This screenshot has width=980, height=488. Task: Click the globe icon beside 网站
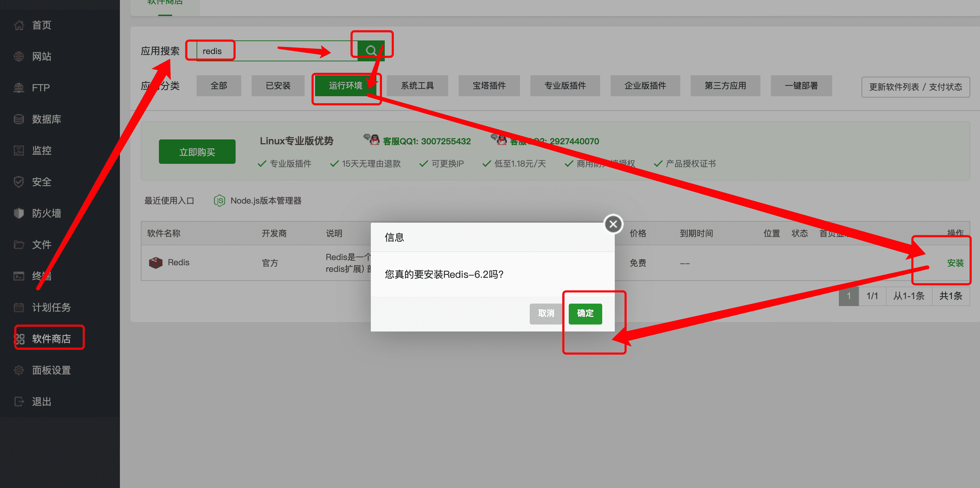[x=18, y=57]
